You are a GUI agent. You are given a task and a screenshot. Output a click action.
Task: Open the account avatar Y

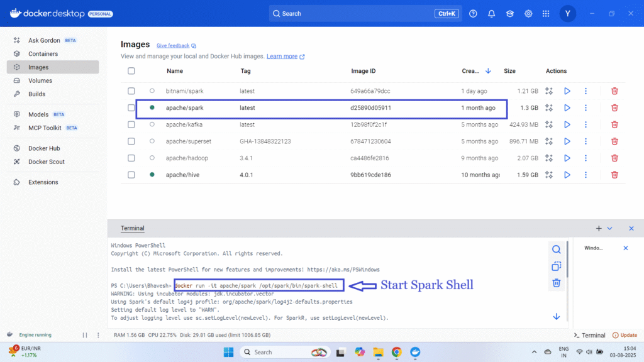click(x=568, y=14)
